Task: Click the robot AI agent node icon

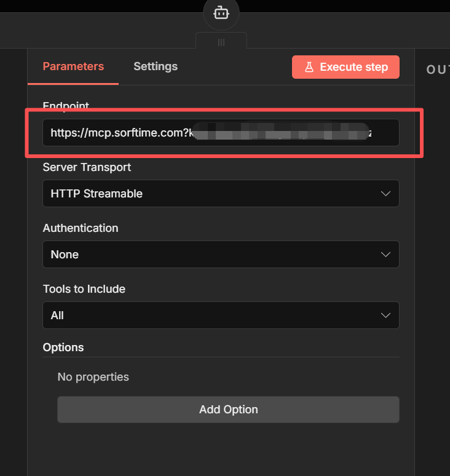Action: tap(221, 12)
